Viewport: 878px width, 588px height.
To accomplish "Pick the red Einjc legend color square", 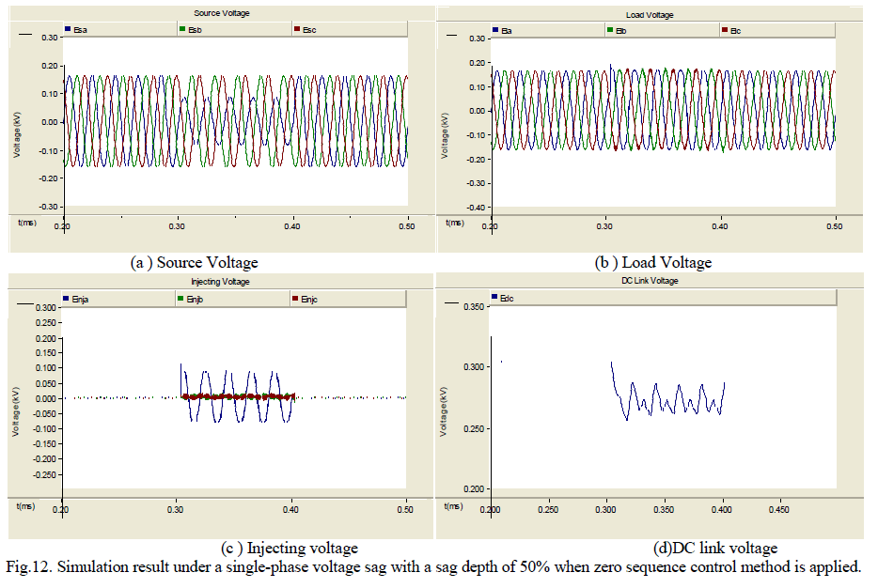I will coord(295,298).
